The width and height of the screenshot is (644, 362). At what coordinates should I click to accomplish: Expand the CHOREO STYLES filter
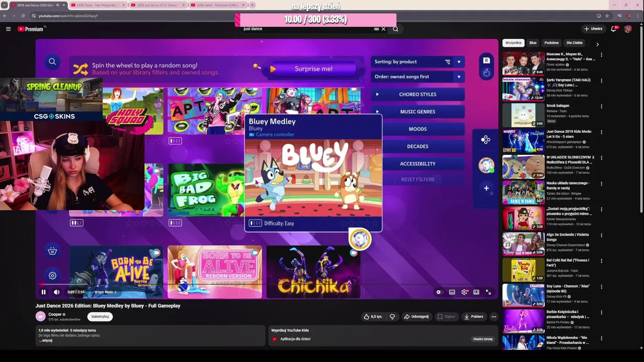(x=418, y=95)
